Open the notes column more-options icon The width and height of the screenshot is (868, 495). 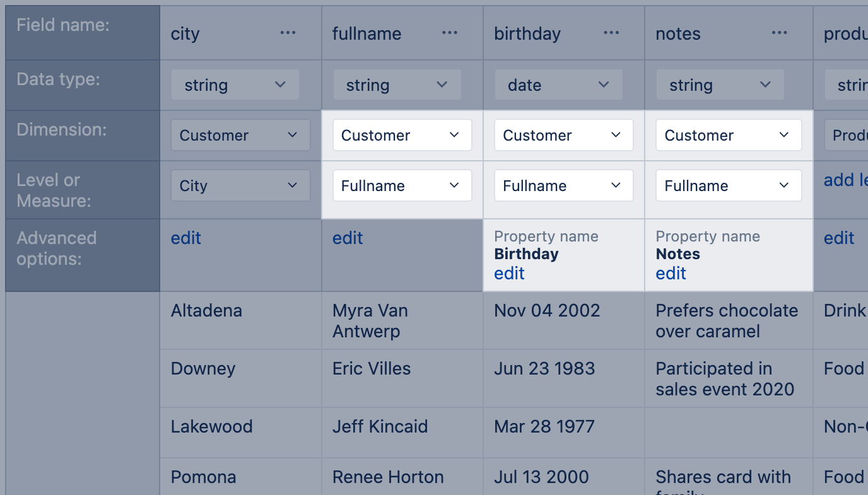click(779, 33)
